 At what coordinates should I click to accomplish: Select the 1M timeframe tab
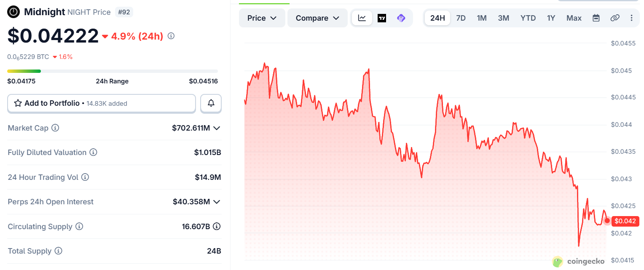coord(482,18)
